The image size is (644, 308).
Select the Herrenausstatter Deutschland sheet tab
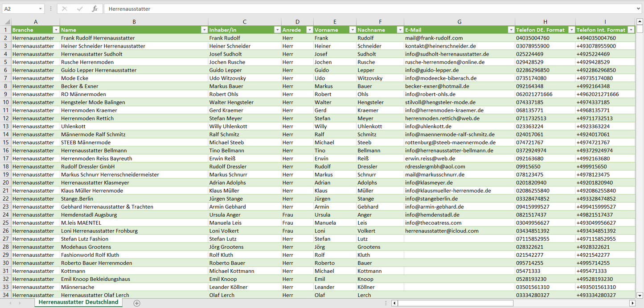click(78, 302)
